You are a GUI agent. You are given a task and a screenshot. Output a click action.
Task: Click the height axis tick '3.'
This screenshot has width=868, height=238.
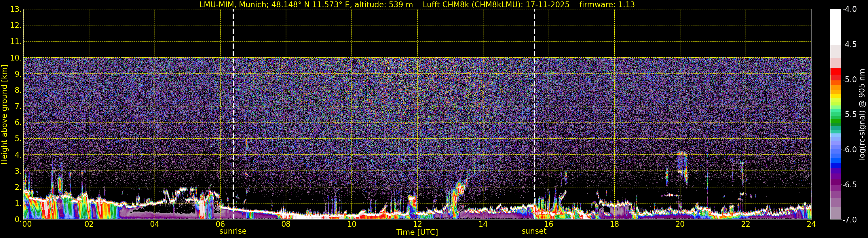click(x=18, y=171)
